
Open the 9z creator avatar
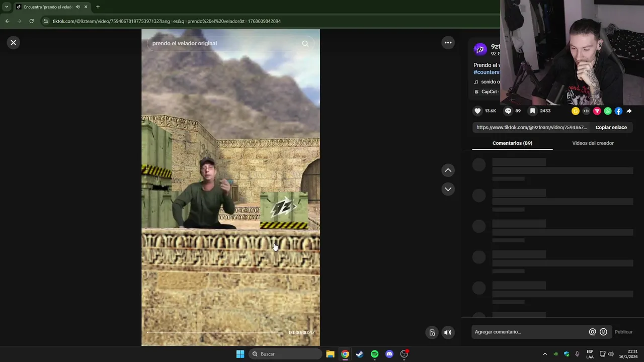[x=480, y=49]
